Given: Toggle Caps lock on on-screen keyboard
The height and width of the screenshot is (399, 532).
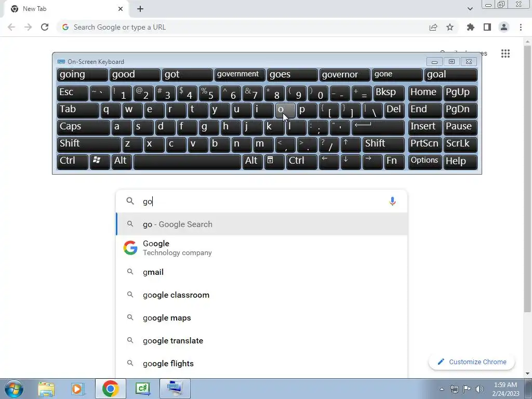Looking at the screenshot, I should (x=83, y=128).
